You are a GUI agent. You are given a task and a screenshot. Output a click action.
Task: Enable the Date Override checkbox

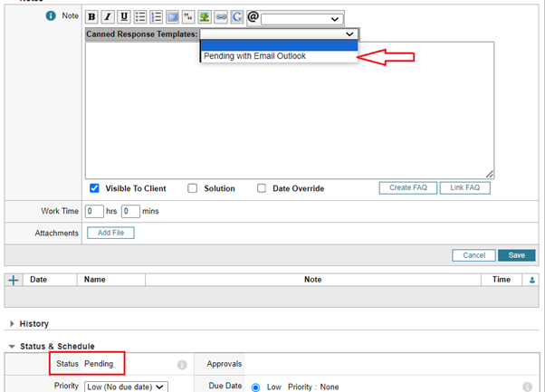click(x=262, y=188)
